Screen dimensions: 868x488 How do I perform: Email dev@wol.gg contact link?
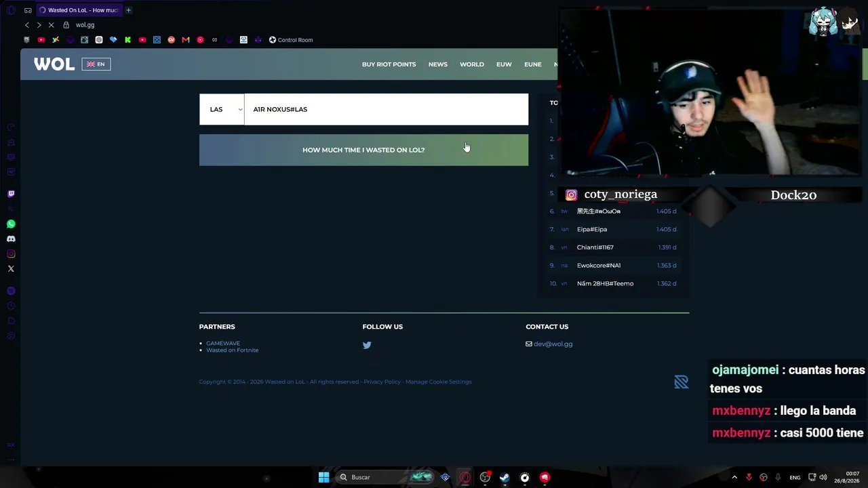[x=553, y=344]
